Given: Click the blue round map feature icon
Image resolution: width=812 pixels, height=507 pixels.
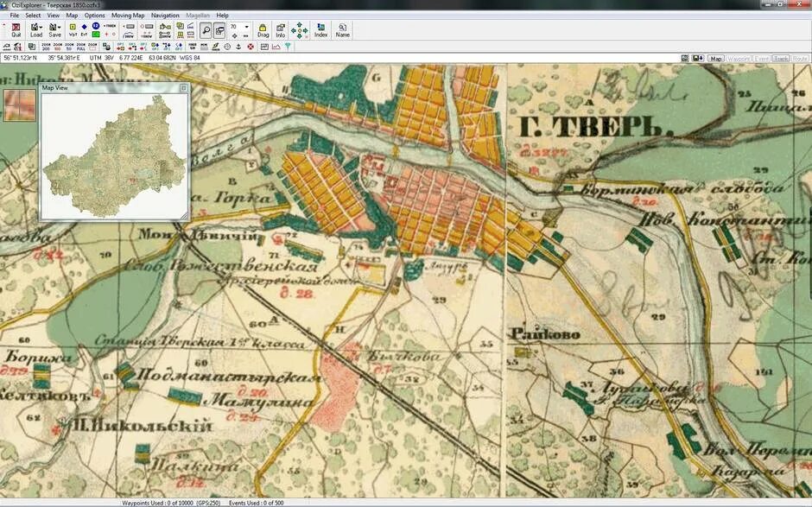Looking at the screenshot, I should [96, 26].
